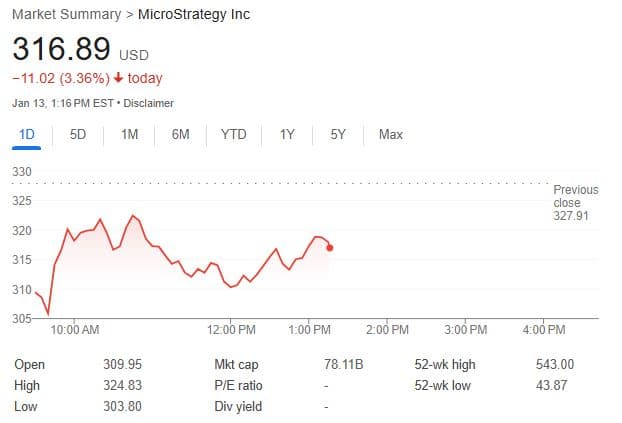The height and width of the screenshot is (423, 622).
Task: View the 1Y price history
Action: [287, 134]
